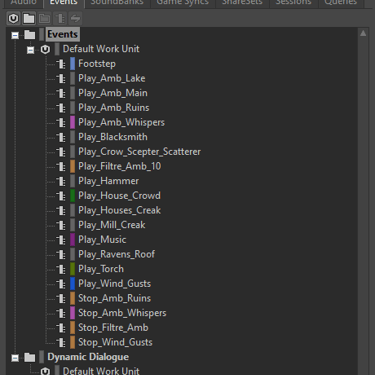Click the event icon beside Play_Amb_Lake
Image resolution: width=375 pixels, height=375 pixels.
click(x=61, y=78)
